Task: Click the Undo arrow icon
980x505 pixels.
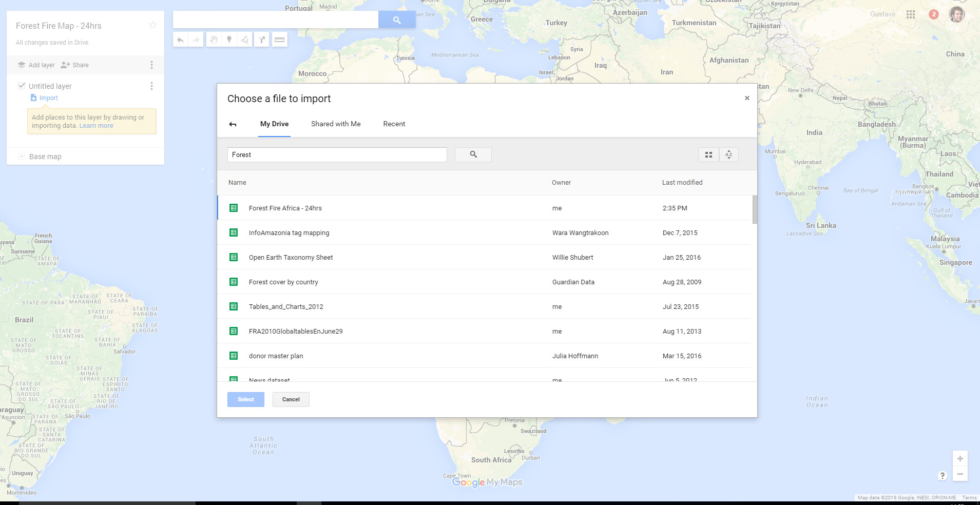Action: pos(180,40)
